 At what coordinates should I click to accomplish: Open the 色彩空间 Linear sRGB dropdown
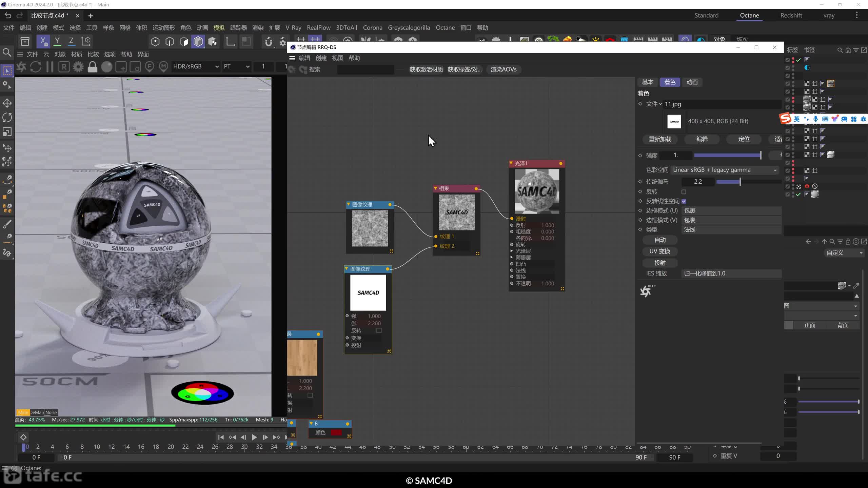pyautogui.click(x=725, y=170)
